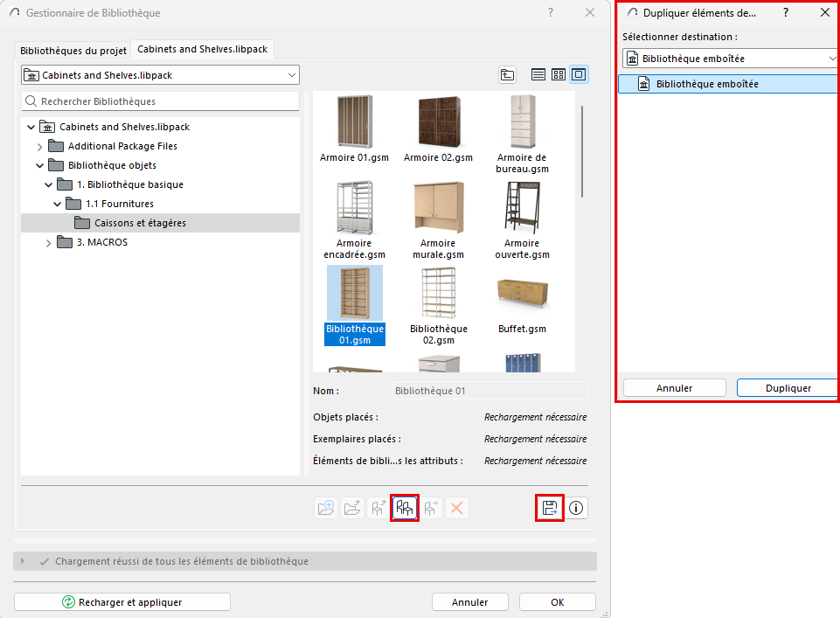Switch to list view icon

(x=538, y=75)
